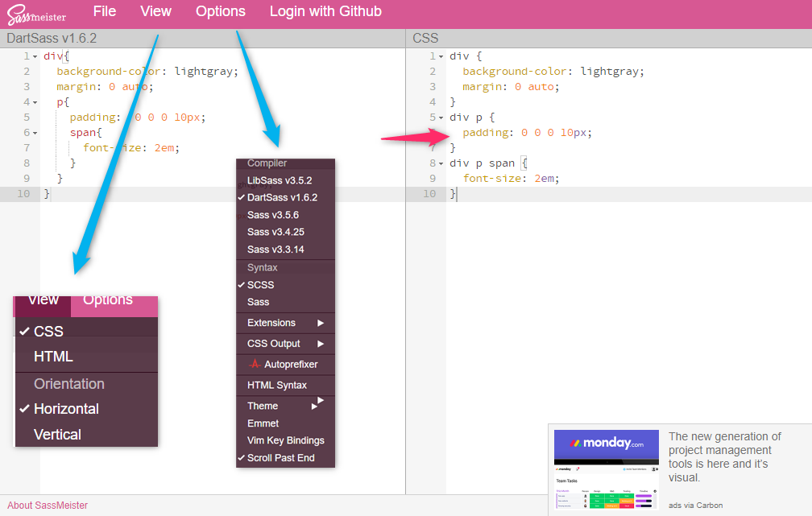Toggle Autoprefixer option
Image resolution: width=812 pixels, height=516 pixels.
coord(285,365)
